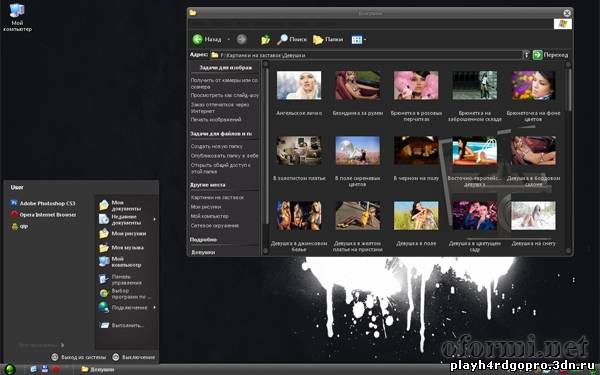Click Получить от камеры или сканера link

(x=224, y=83)
